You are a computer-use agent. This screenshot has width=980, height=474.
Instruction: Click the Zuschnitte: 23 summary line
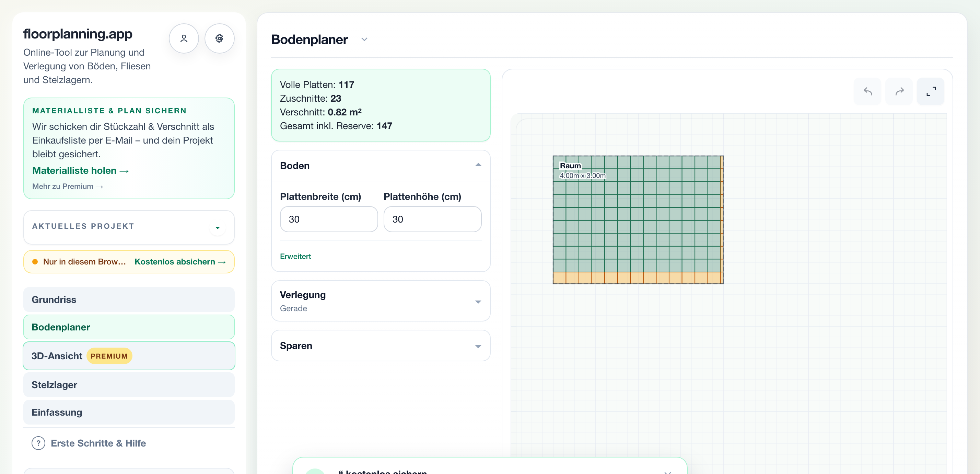(x=311, y=98)
